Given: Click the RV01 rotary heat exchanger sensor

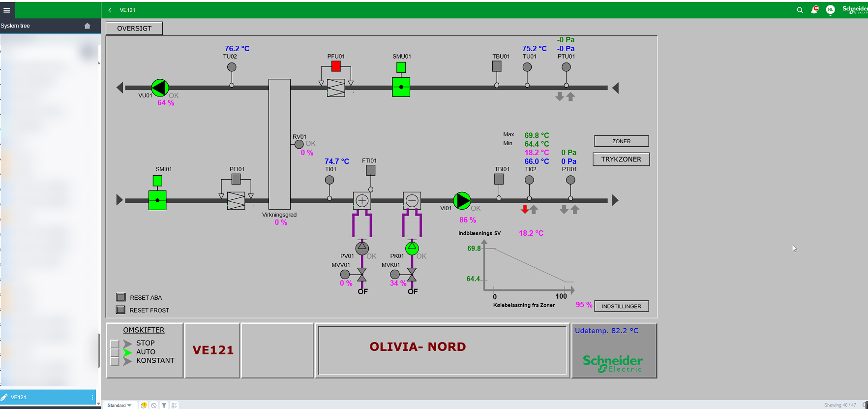Looking at the screenshot, I should tap(299, 144).
